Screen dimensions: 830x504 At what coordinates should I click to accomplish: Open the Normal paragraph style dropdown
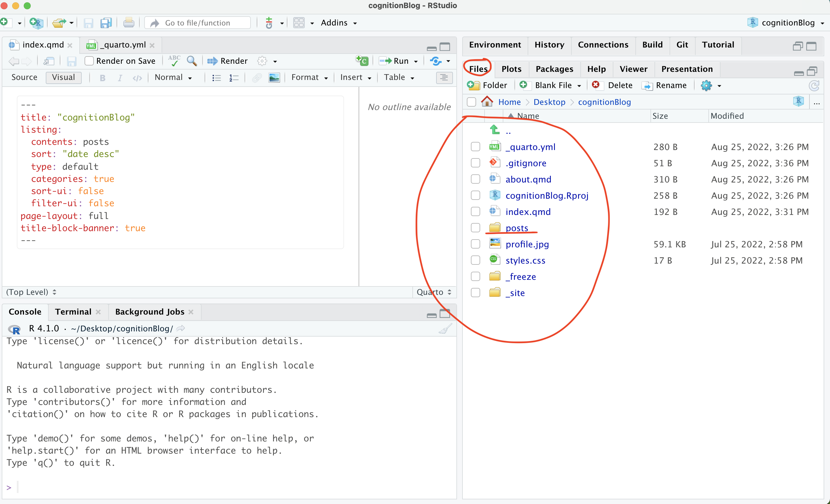(173, 78)
